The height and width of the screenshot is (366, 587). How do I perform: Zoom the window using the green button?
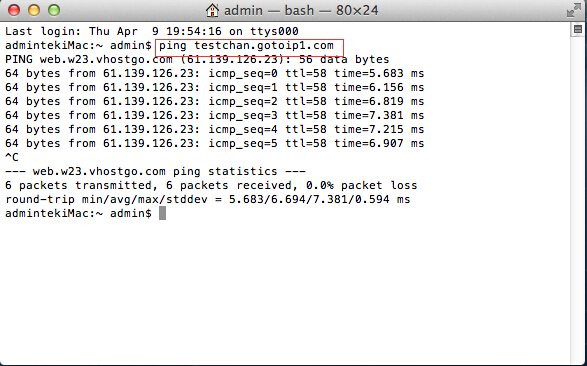54,10
